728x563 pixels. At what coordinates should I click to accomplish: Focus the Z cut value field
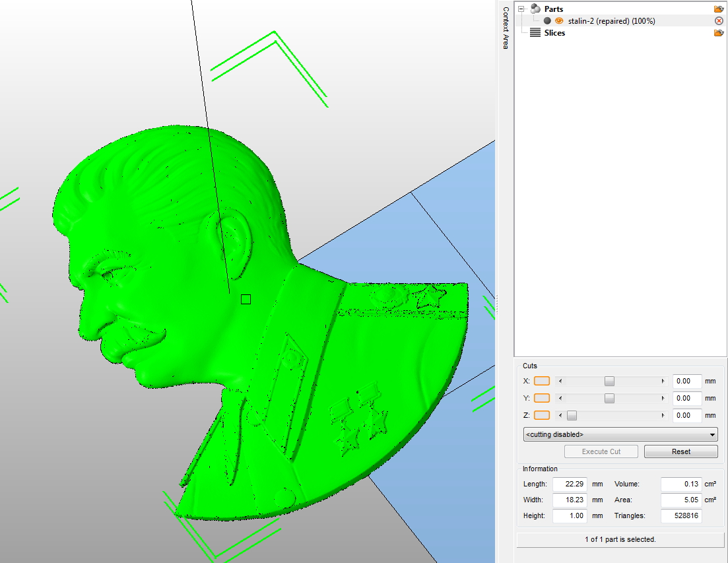coord(686,415)
